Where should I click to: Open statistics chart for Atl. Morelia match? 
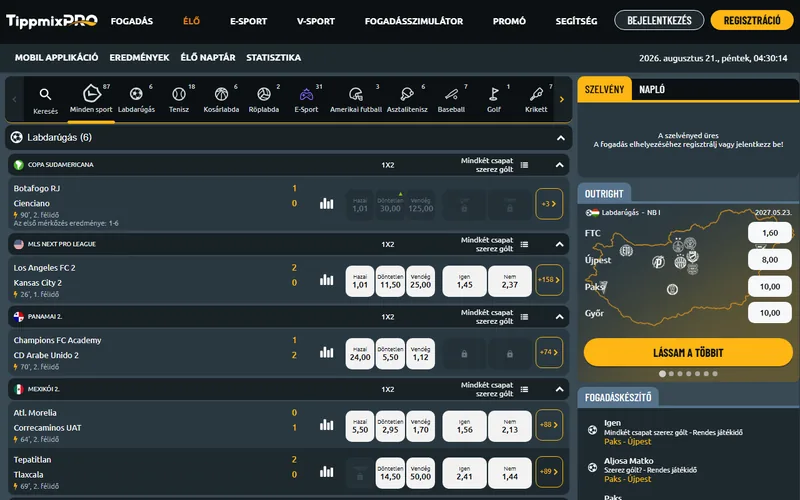click(x=327, y=424)
